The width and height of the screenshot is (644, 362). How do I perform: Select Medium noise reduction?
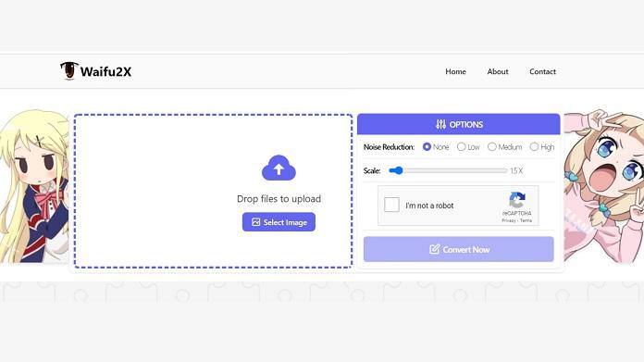[x=491, y=146]
